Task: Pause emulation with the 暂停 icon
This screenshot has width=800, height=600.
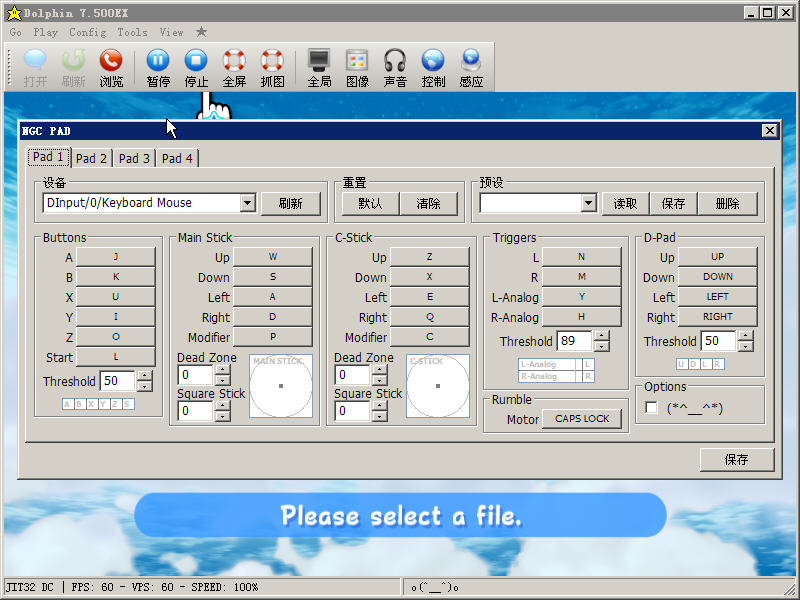Action: 158,67
